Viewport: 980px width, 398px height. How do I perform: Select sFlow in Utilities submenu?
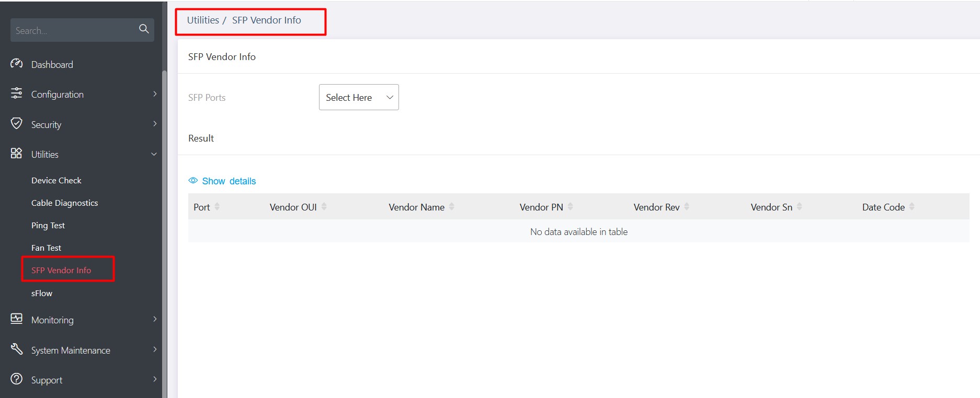42,294
